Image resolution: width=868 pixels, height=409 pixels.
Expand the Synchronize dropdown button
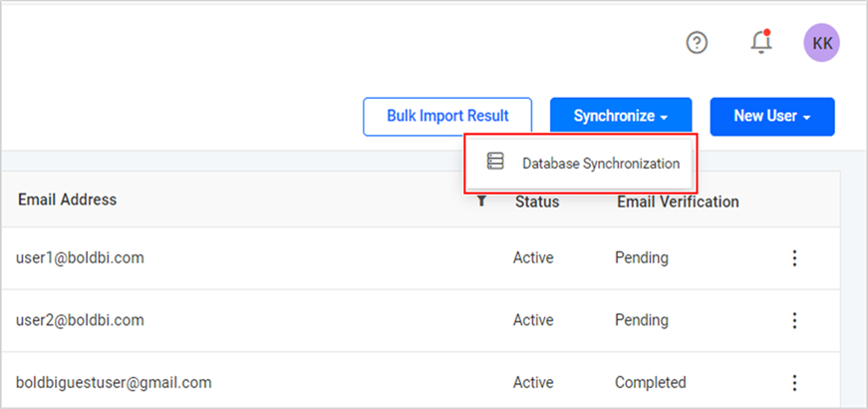point(621,117)
